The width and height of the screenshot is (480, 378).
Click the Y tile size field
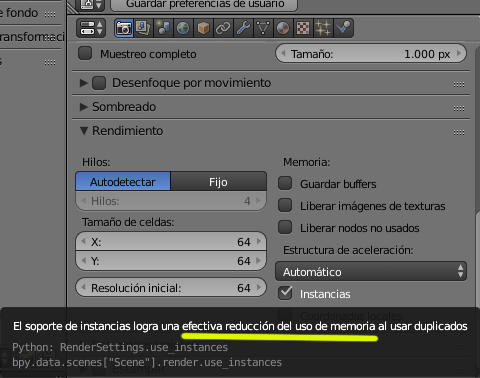click(x=171, y=260)
